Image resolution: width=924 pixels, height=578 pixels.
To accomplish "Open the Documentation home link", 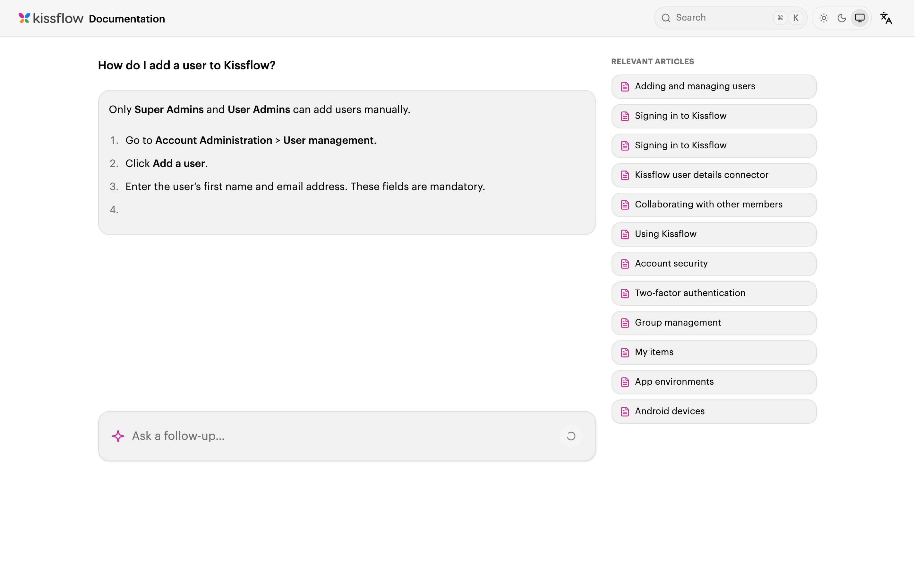I will (x=127, y=19).
